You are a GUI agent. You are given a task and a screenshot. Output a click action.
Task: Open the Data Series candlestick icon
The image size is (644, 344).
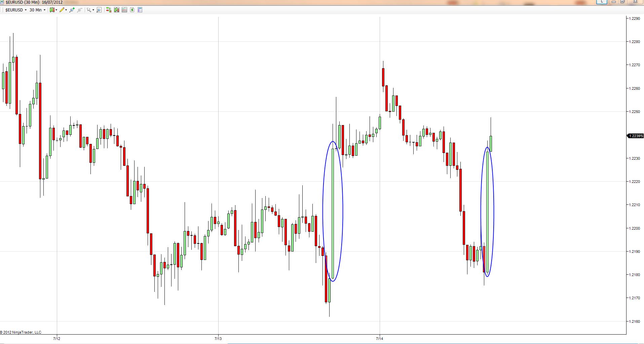[x=117, y=10]
